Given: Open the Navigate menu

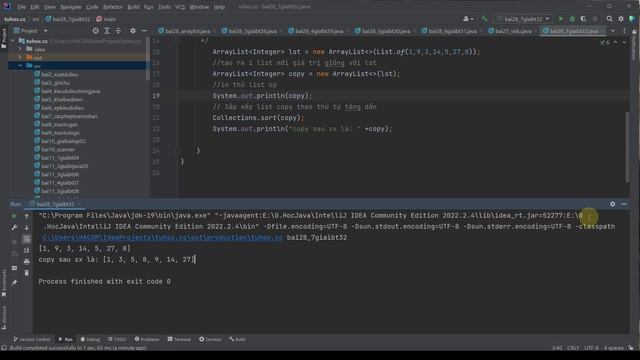Looking at the screenshot, I should [71, 7].
